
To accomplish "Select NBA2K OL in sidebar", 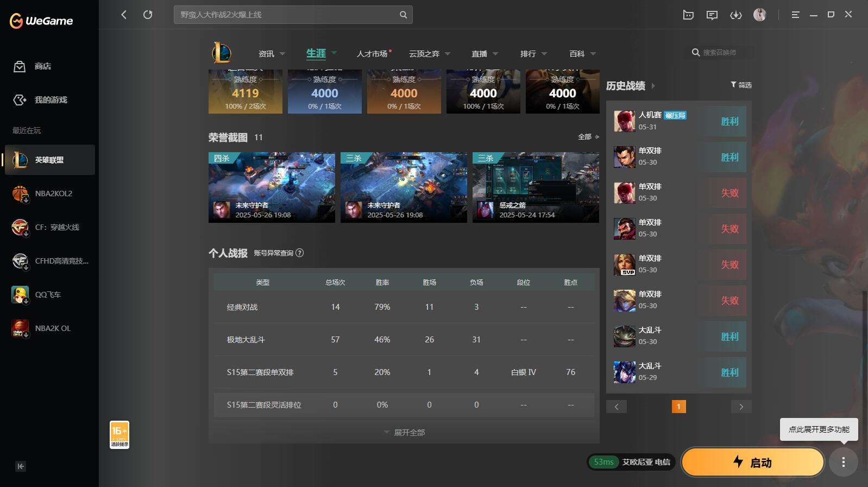I will pos(50,328).
